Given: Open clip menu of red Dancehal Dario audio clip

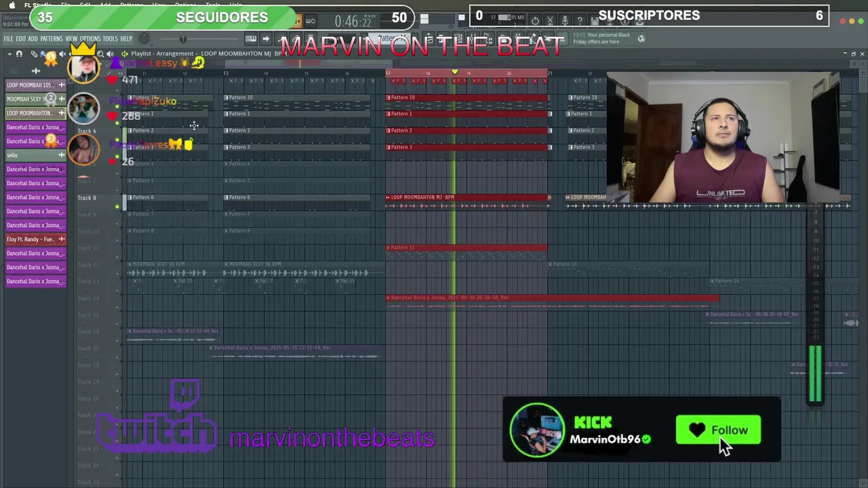Looking at the screenshot, I should (389, 298).
